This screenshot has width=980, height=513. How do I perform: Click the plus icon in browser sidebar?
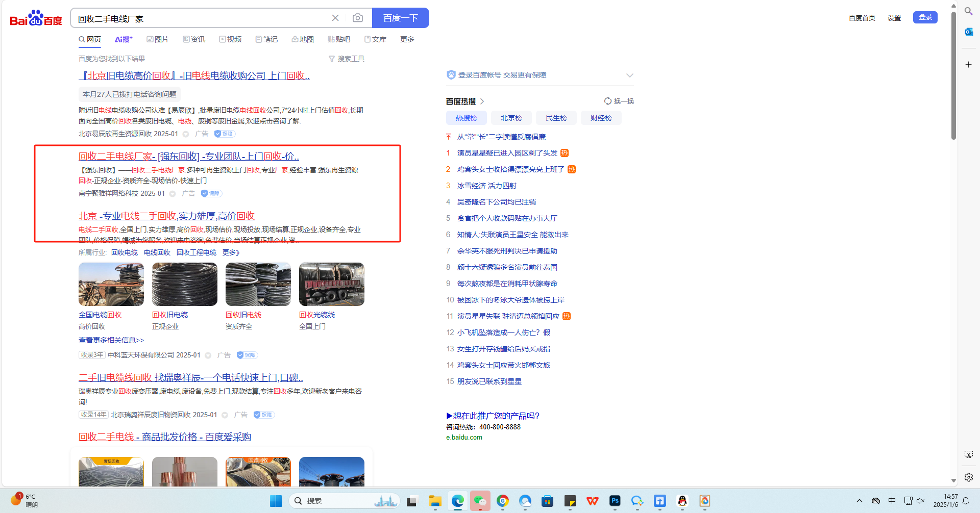(968, 65)
